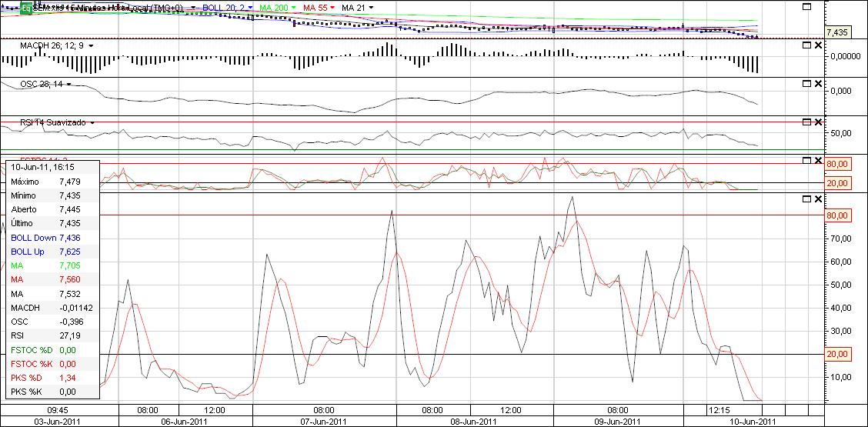Select the red MA 7,560 row
868x427 pixels.
pos(52,280)
